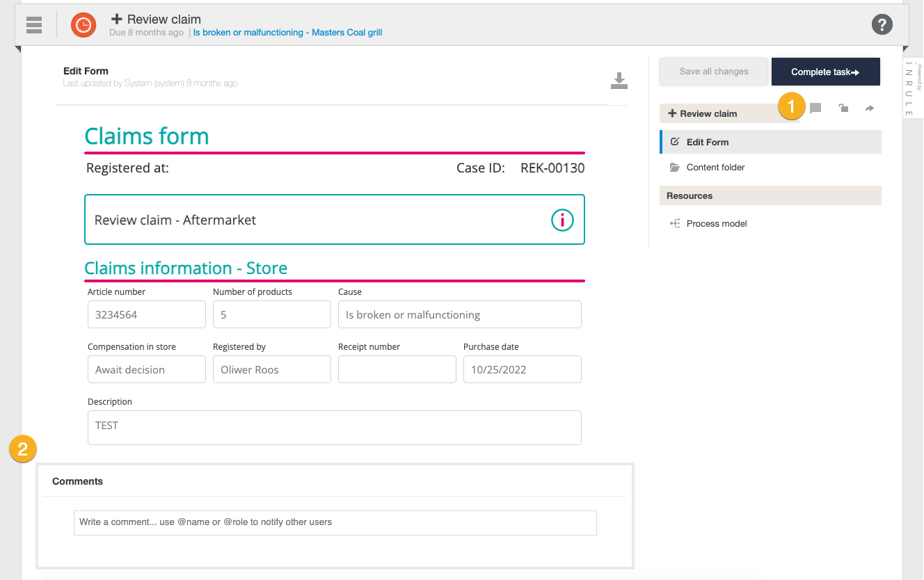The image size is (924, 580).
Task: Download the Edit Form using the download icon
Action: (619, 80)
